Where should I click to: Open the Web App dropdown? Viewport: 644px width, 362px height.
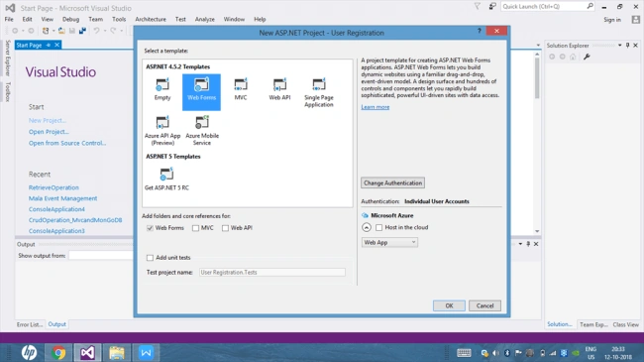click(x=389, y=242)
